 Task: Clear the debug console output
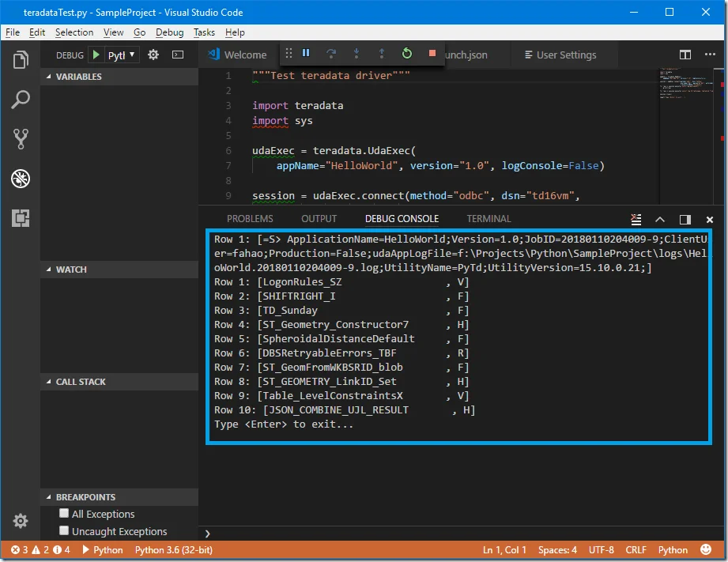pyautogui.click(x=636, y=219)
